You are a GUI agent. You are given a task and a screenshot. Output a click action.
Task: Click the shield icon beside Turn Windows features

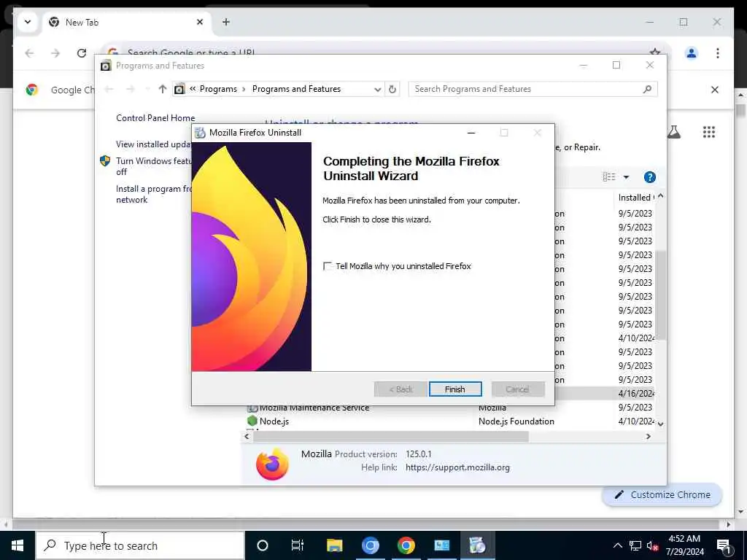pos(105,161)
